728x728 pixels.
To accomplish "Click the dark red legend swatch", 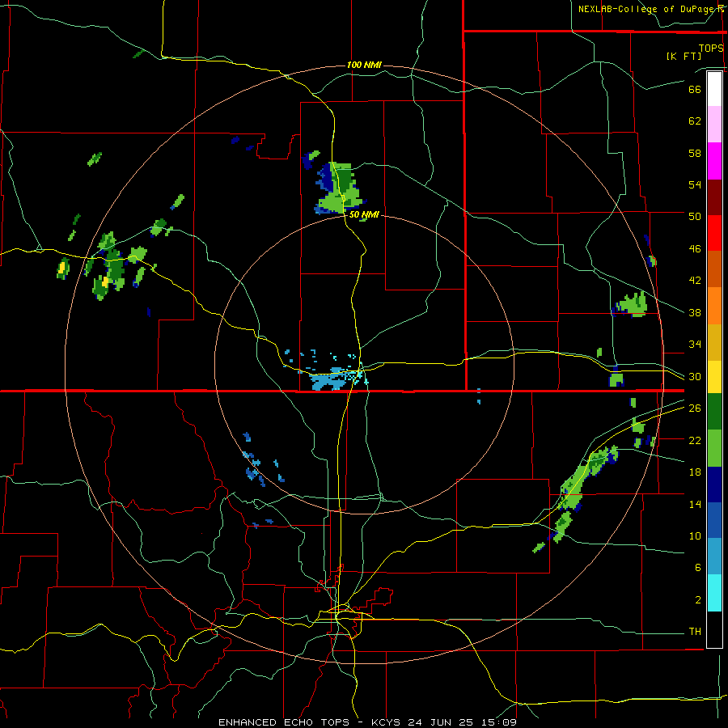I will 714,197.
